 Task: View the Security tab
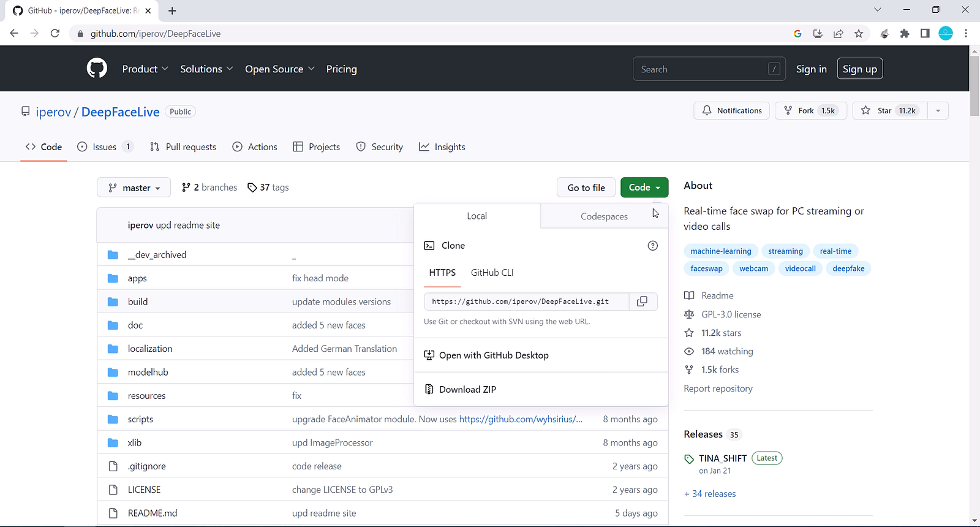(x=380, y=147)
